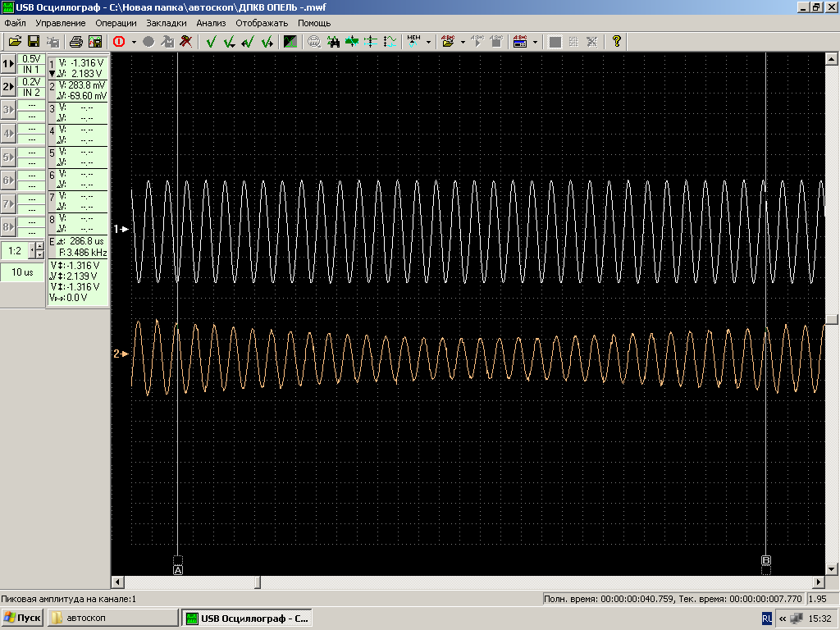Open the Файл menu

(x=15, y=23)
